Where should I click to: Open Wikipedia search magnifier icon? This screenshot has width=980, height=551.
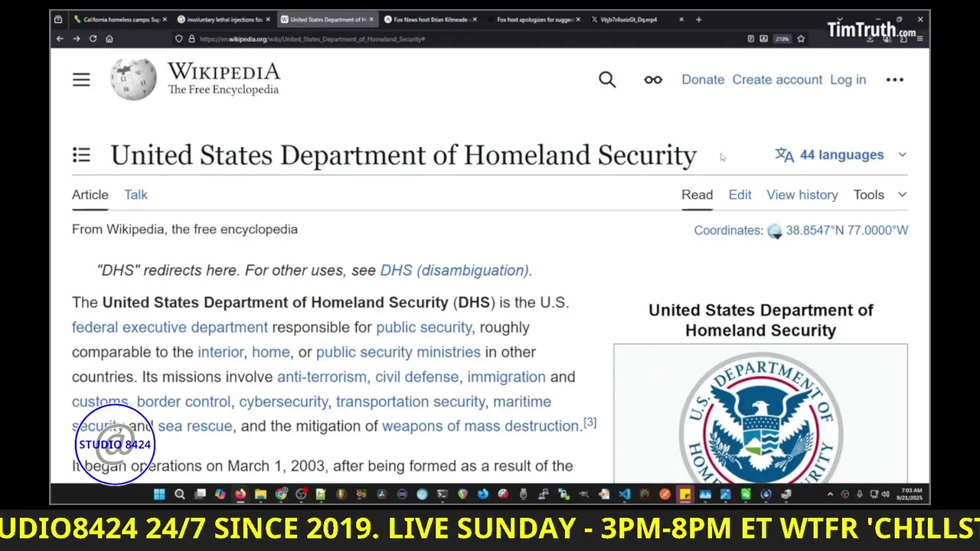point(607,80)
